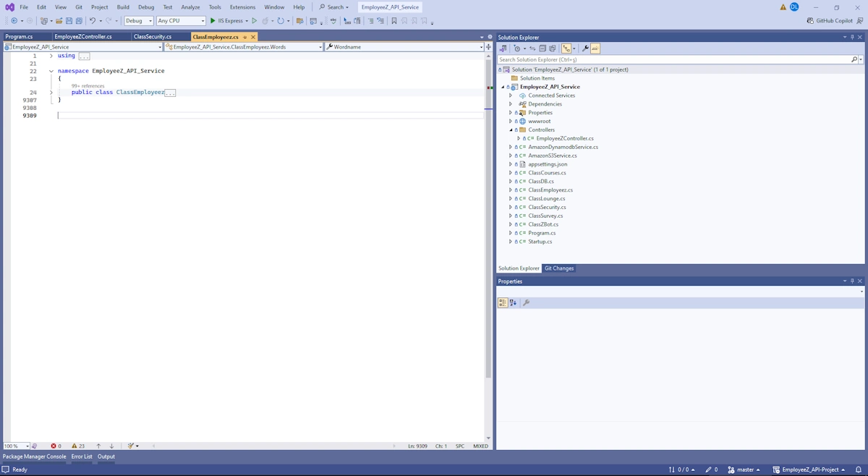Click the notifications bell in status bar
Viewport: 868px width, 476px height.
click(859, 469)
